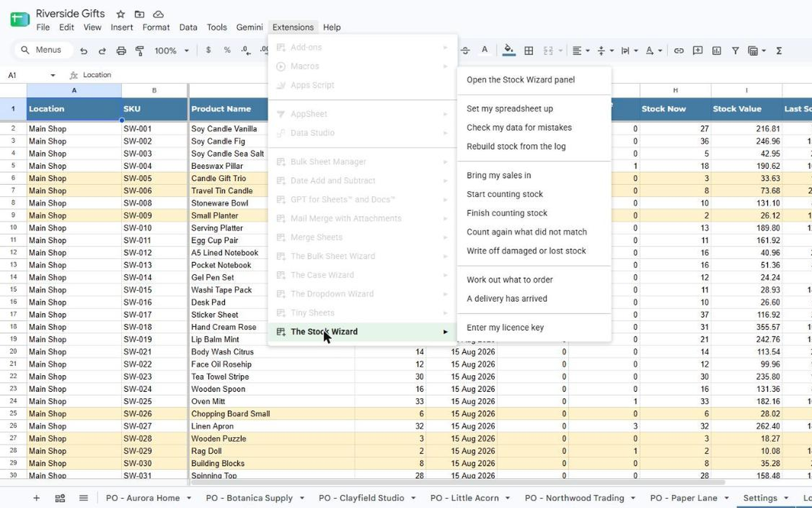Image resolution: width=812 pixels, height=508 pixels.
Task: Select the Stock Value header cell
Action: [x=747, y=109]
